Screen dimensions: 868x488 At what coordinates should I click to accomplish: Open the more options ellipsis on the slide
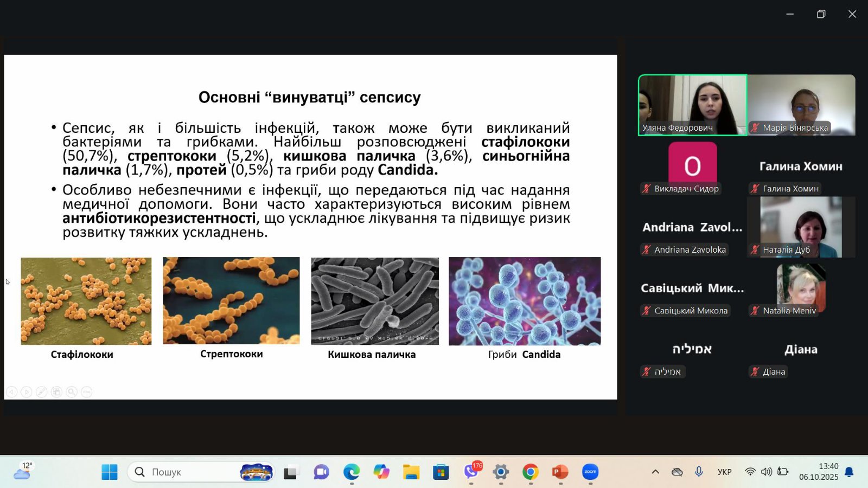(87, 391)
